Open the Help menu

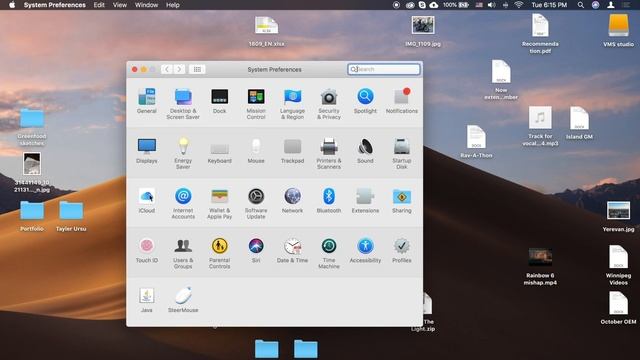173,5
